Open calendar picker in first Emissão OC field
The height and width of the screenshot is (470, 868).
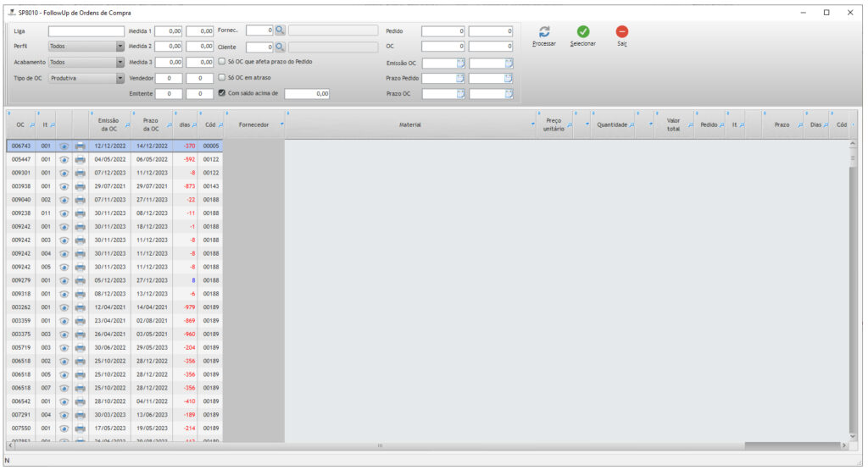[460, 63]
